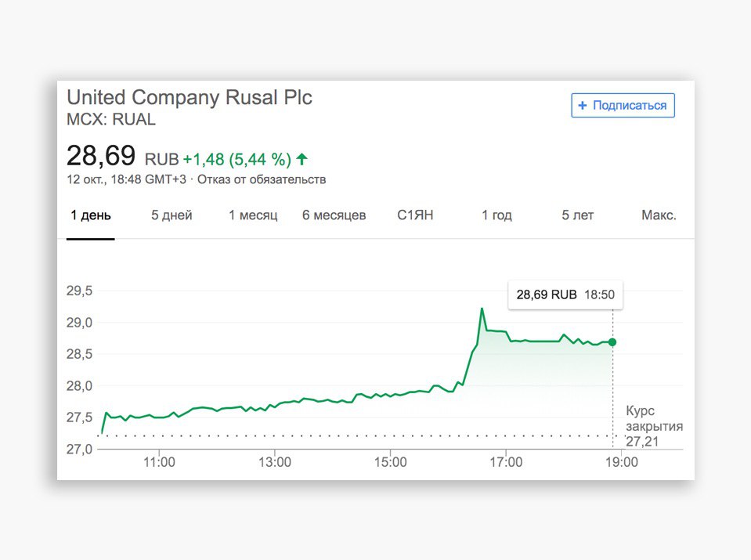View the 5 лет price history
Screen dimensions: 751x560
pos(577,215)
